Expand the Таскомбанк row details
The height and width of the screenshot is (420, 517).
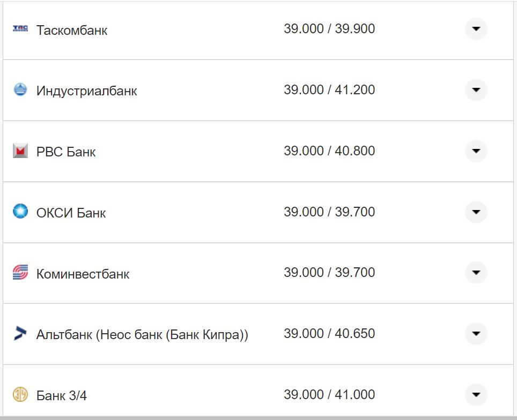click(476, 29)
